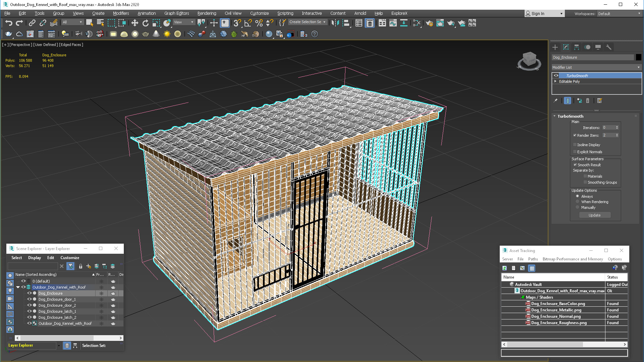The image size is (644, 362).
Task: Remove modifier using the trash icon
Action: (x=588, y=101)
